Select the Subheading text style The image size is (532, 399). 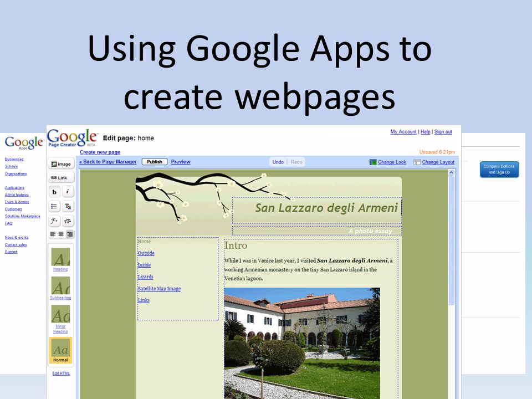coord(60,288)
